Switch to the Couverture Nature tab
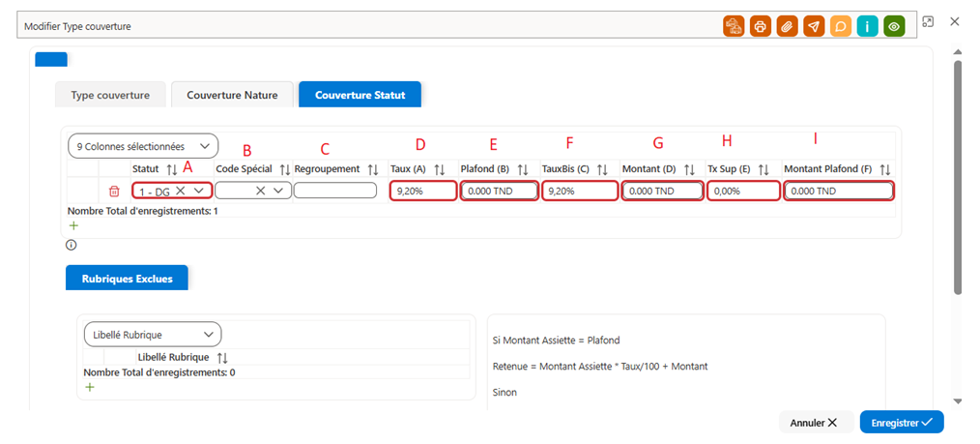 coord(232,96)
